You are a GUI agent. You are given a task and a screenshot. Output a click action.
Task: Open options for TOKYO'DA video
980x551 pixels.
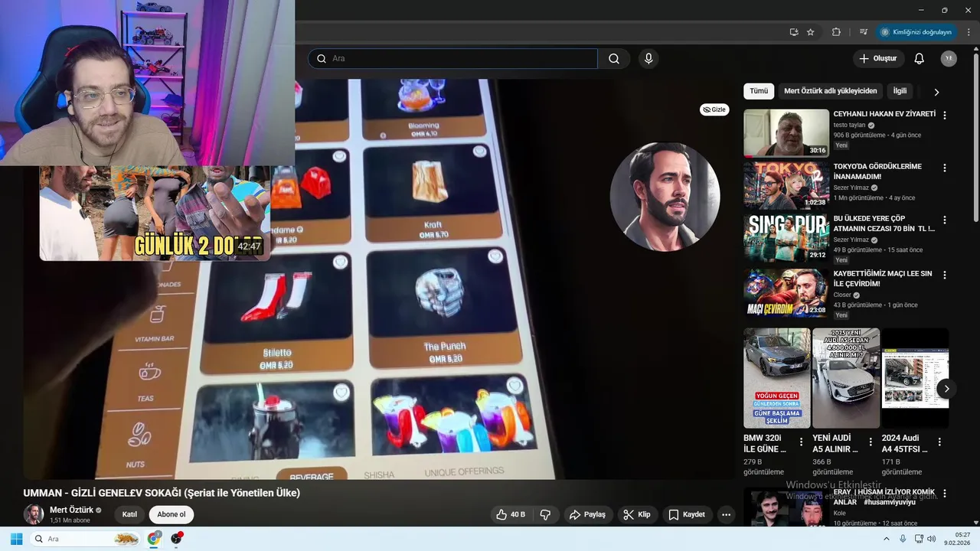[x=945, y=168]
